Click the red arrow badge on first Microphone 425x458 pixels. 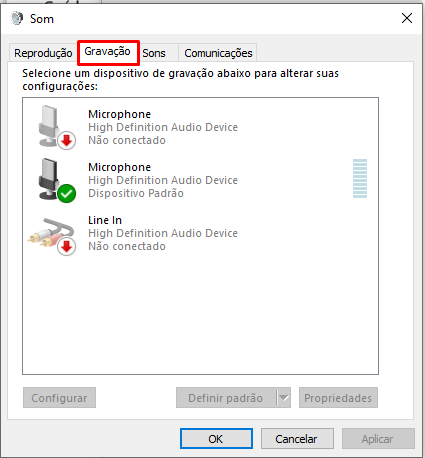67,140
